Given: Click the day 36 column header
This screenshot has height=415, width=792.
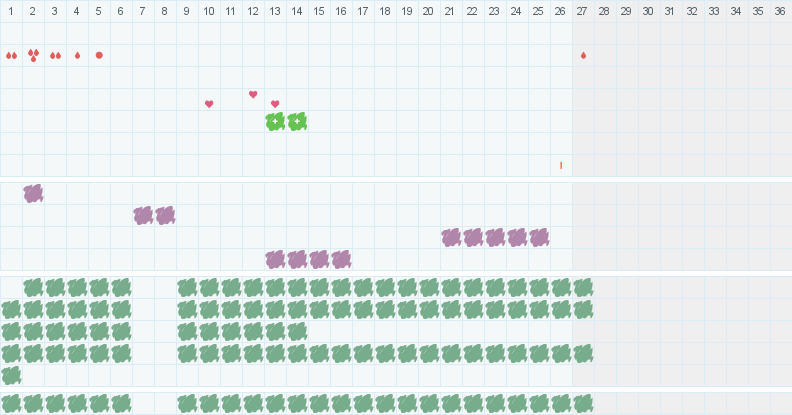Looking at the screenshot, I should point(780,11).
